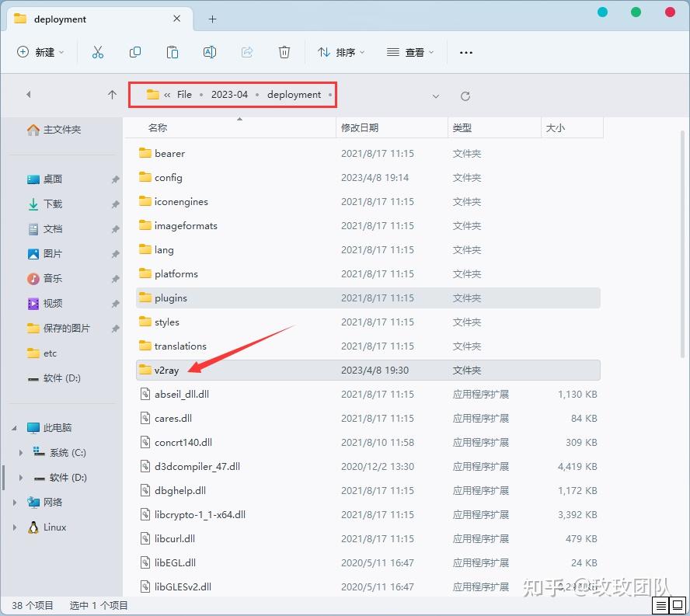Open 桌面 in quick access
The width and height of the screenshot is (690, 616).
[x=45, y=179]
